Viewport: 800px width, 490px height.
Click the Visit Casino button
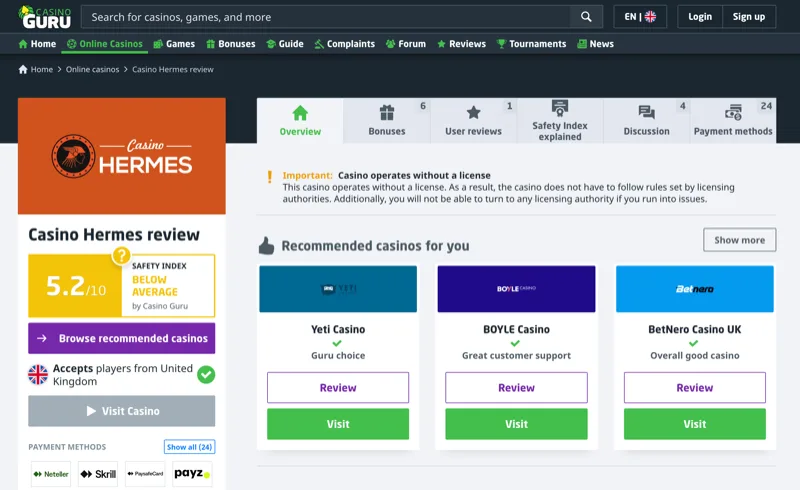pyautogui.click(x=121, y=411)
